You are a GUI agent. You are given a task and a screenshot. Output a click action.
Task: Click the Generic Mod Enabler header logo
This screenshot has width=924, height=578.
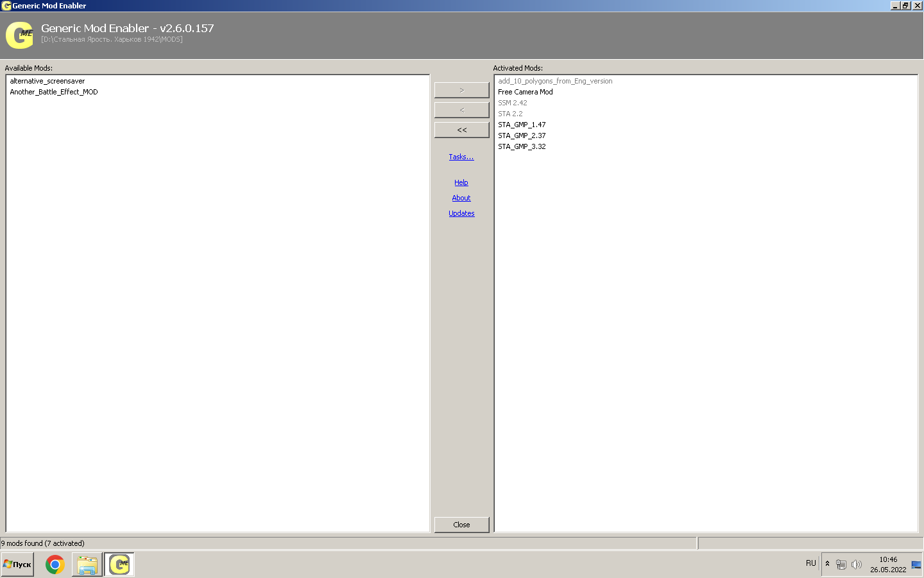tap(19, 35)
